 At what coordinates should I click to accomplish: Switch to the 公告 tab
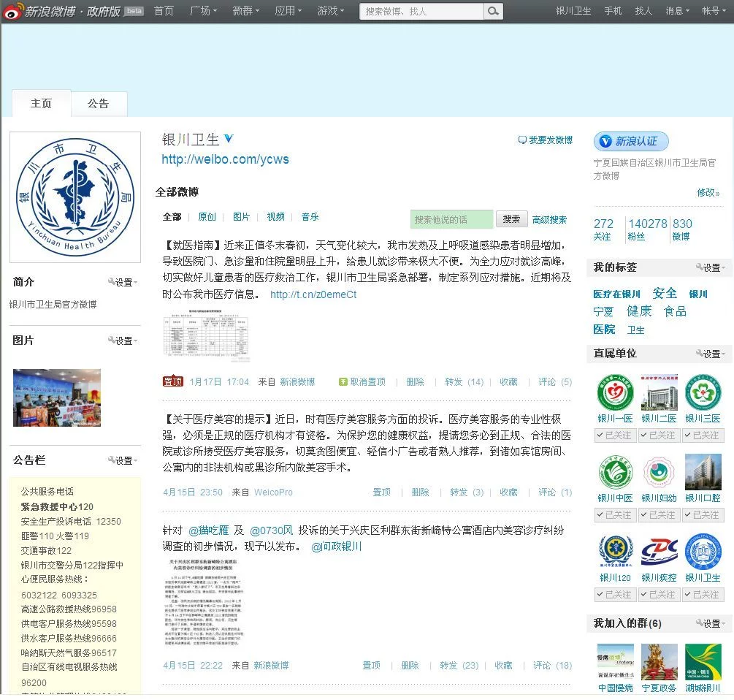99,103
